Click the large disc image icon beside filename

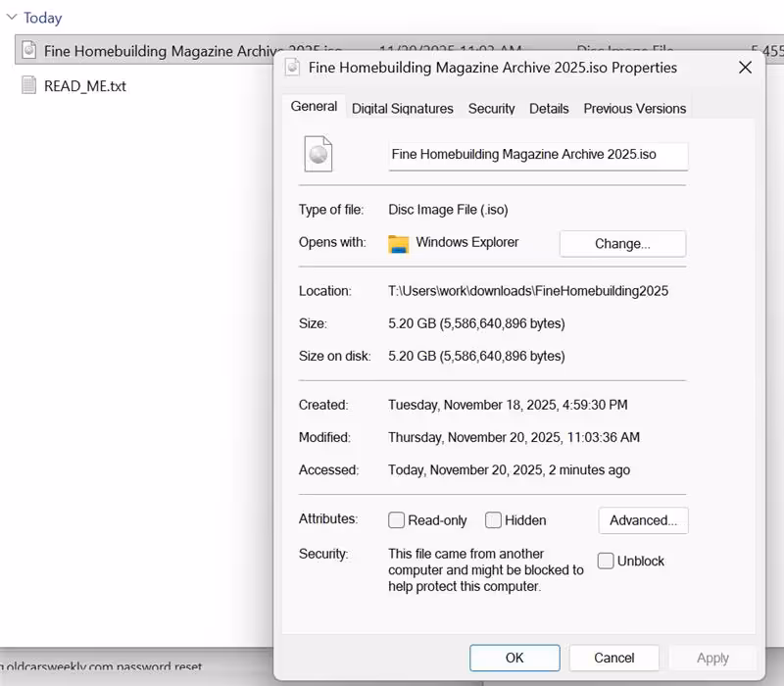[318, 155]
